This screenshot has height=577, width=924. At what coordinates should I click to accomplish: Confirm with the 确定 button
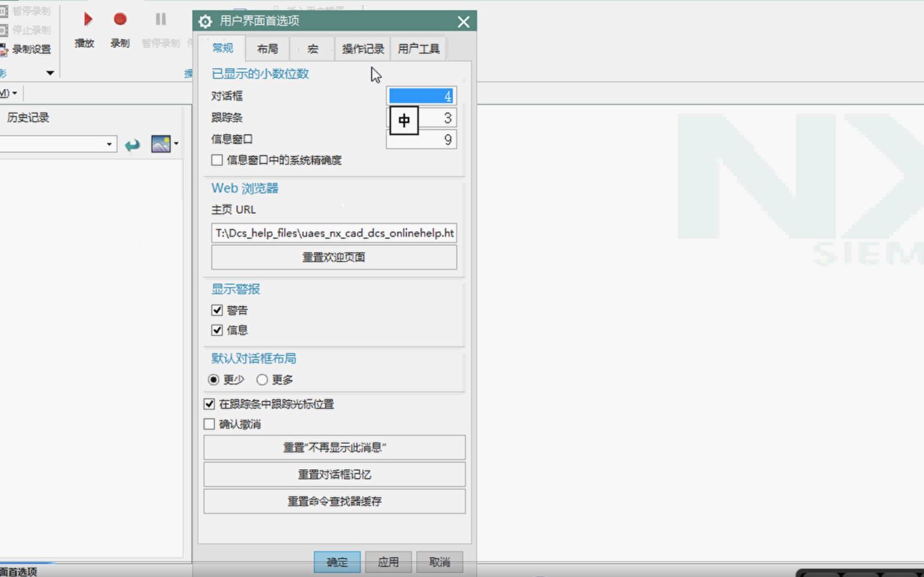click(337, 562)
